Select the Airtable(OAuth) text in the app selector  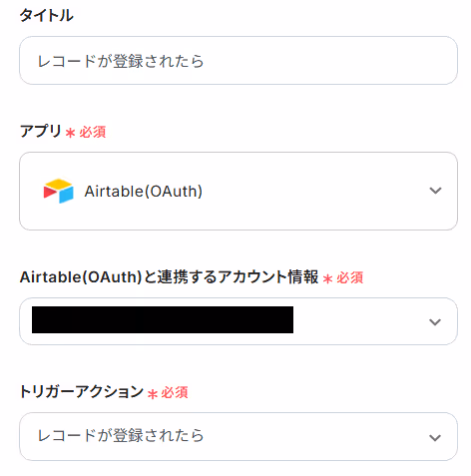point(144,192)
